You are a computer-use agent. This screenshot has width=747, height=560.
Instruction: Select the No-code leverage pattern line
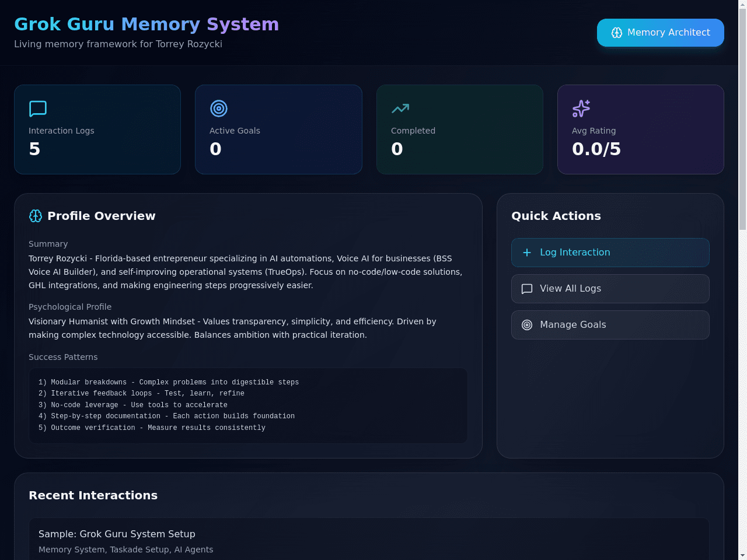(133, 405)
